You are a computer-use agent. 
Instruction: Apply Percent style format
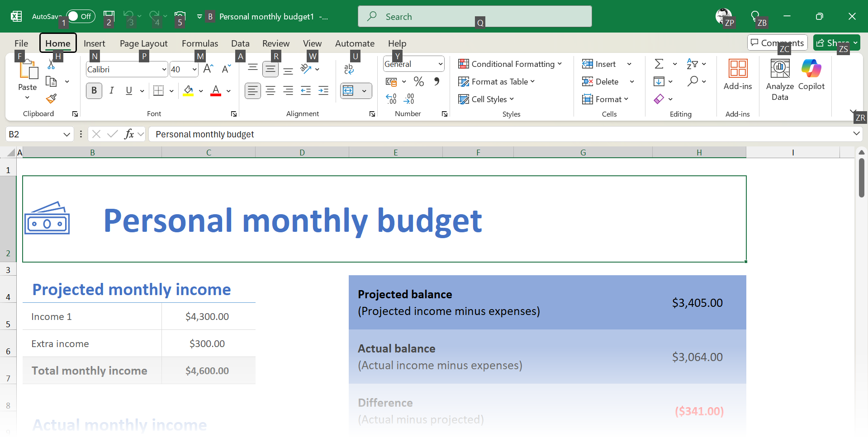click(x=419, y=82)
